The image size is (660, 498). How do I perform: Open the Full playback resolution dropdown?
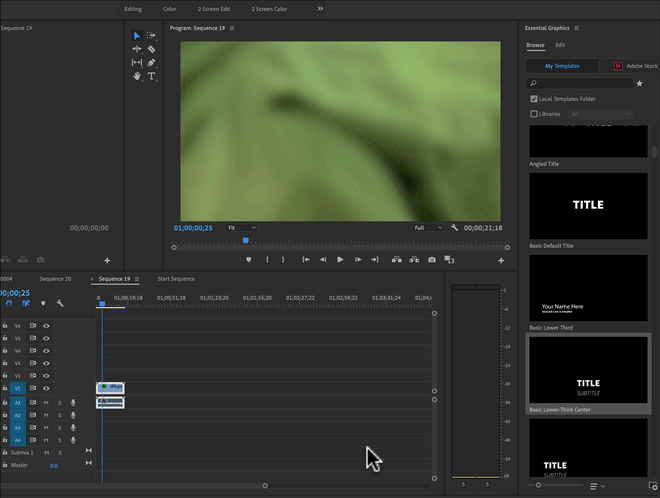tap(428, 228)
